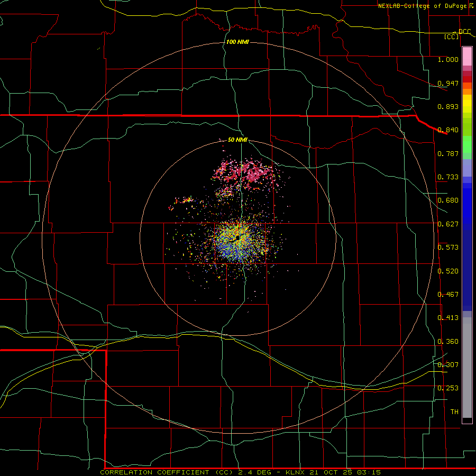Click the TH label on the color scale
The image size is (476, 476).
454,412
